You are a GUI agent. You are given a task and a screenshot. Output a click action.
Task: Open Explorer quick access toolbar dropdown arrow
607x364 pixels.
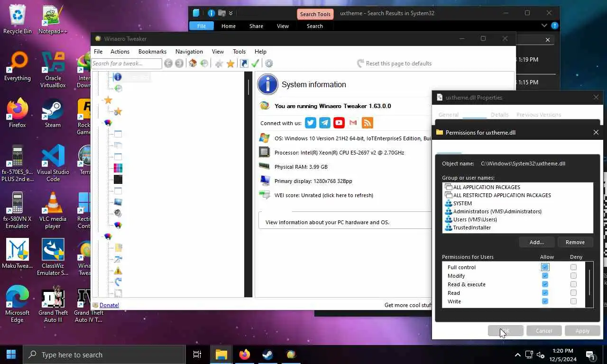pos(230,13)
